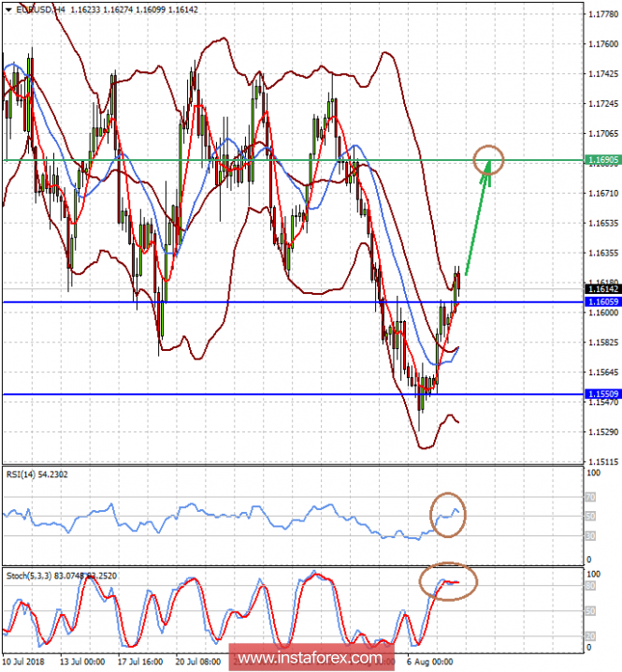
Task: Click the 80 level label in Stoch panel
Action: [590, 586]
